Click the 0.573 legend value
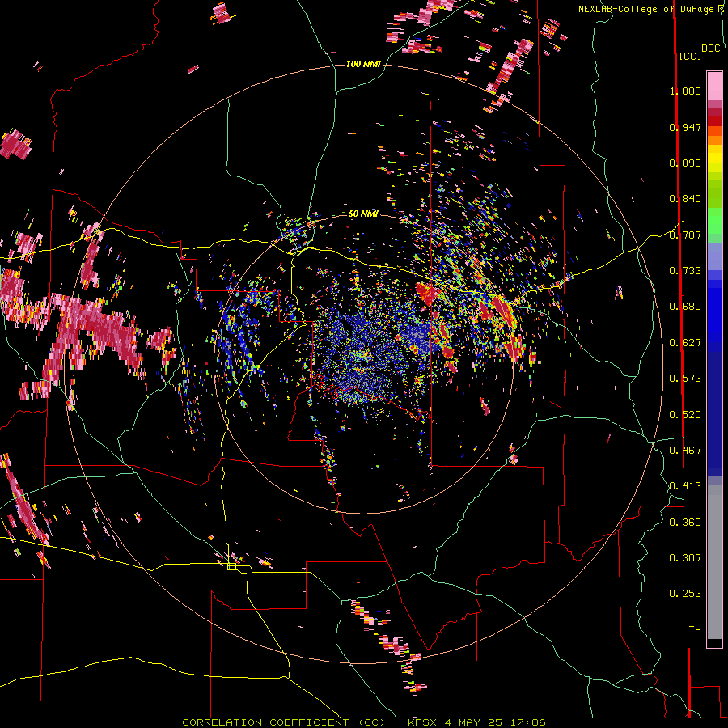The height and width of the screenshot is (728, 728). pyautogui.click(x=685, y=379)
